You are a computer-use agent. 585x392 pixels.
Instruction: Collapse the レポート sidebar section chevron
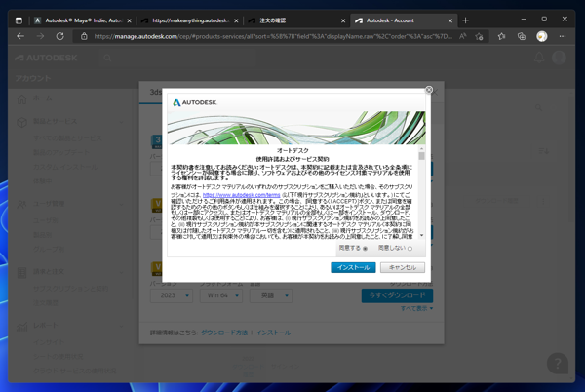click(x=121, y=327)
